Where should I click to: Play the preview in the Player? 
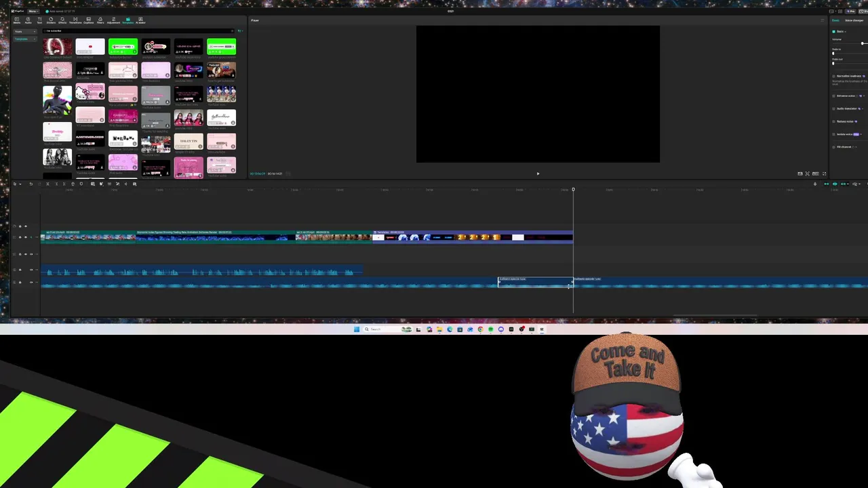(538, 174)
